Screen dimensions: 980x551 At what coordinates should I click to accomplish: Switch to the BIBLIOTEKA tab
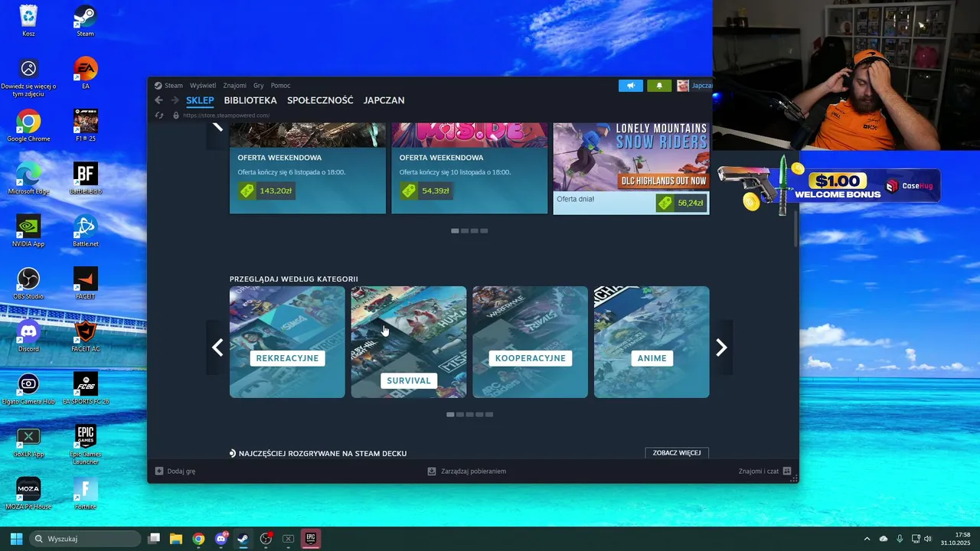coord(250,100)
